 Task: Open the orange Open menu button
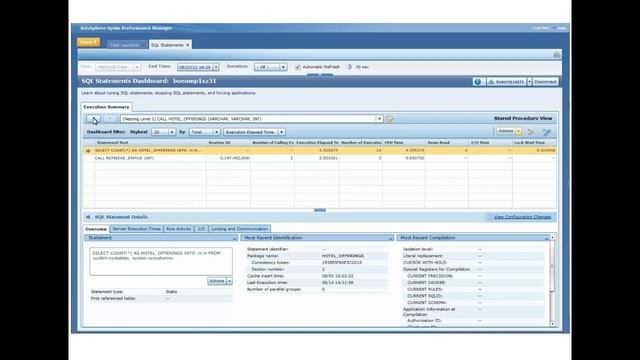pos(88,42)
